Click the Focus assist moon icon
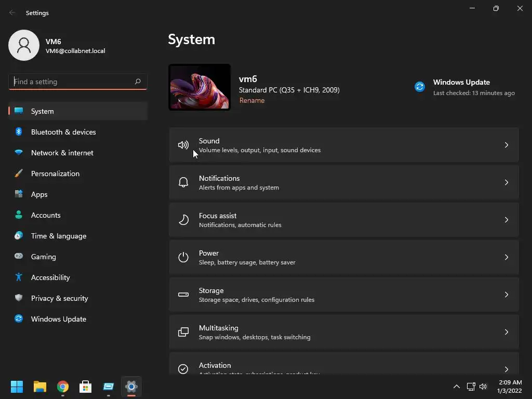This screenshot has width=532, height=399. click(x=183, y=220)
